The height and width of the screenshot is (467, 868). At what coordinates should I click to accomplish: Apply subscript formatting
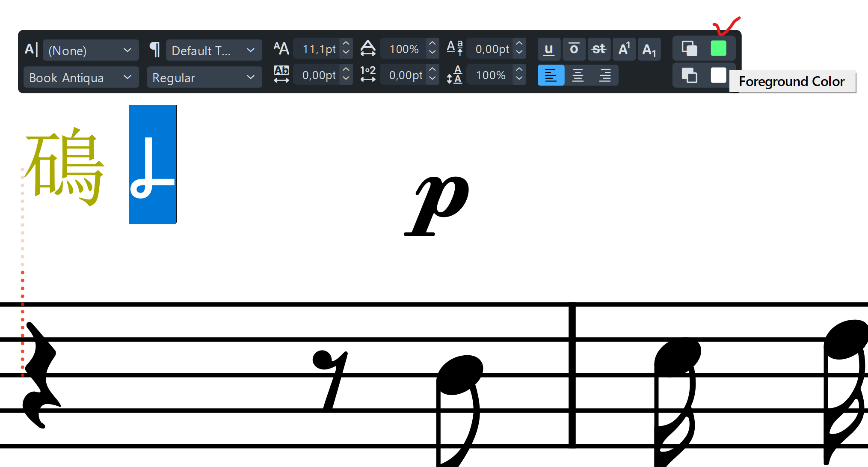[x=649, y=49]
